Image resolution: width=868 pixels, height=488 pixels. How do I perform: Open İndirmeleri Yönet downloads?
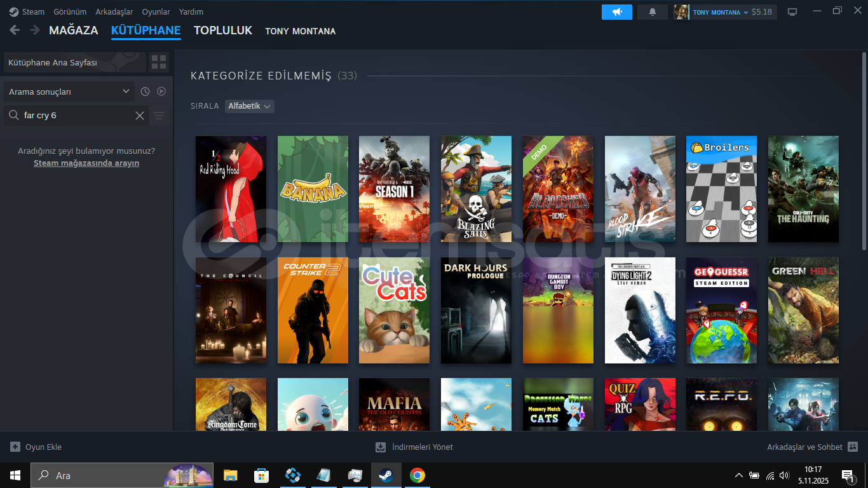coord(414,447)
